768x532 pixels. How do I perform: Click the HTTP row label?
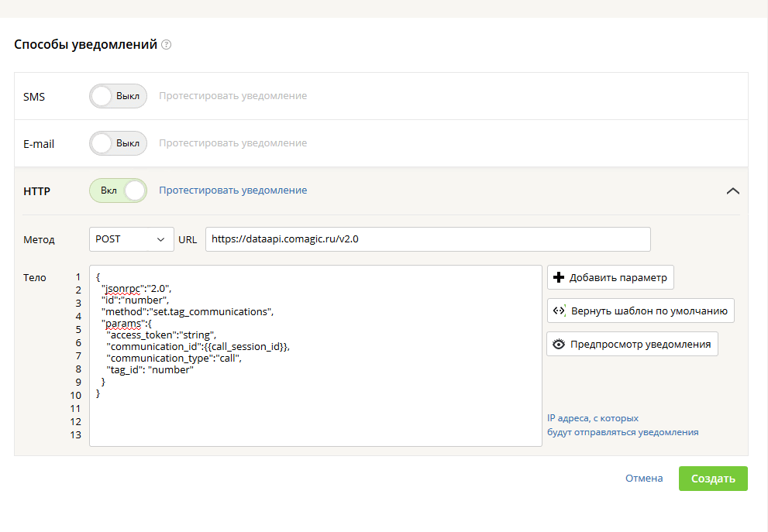[36, 191]
